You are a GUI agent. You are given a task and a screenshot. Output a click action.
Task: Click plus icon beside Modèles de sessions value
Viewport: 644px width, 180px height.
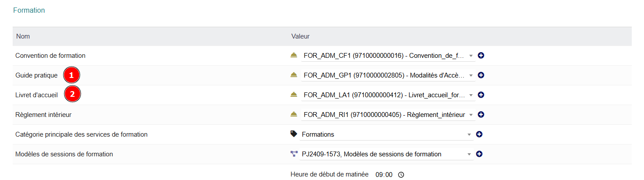(x=479, y=154)
